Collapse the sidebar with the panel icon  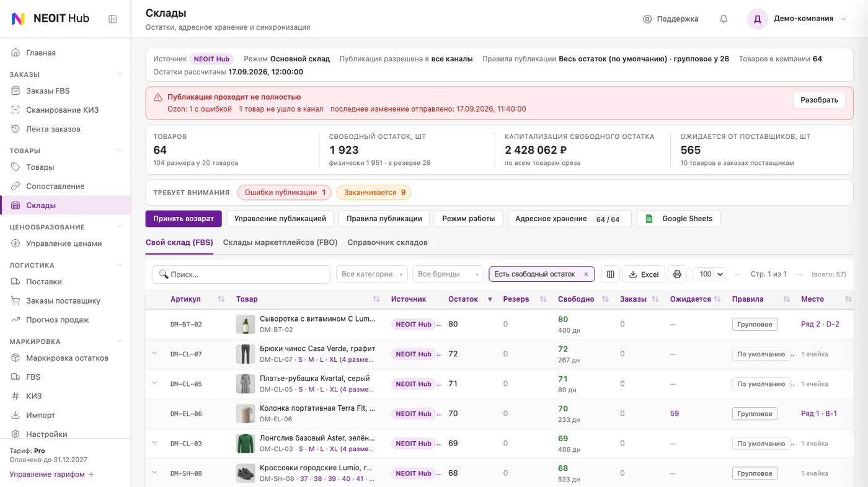tap(113, 19)
